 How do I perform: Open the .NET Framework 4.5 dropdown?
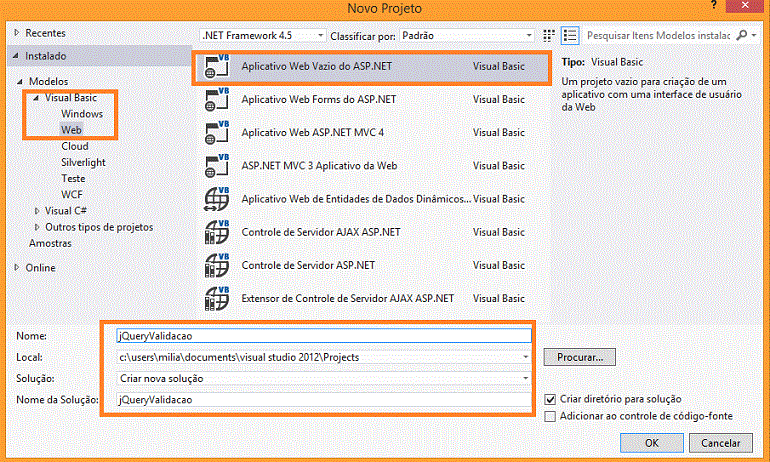263,35
